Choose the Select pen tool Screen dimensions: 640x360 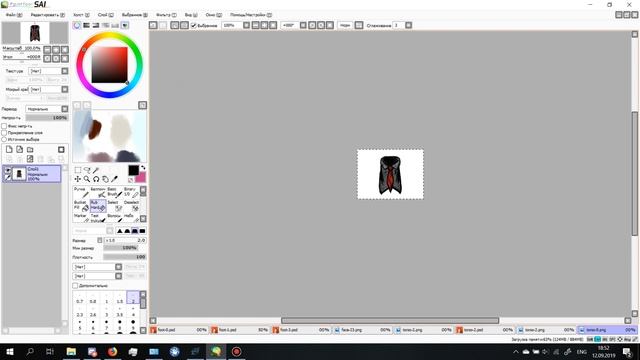115,205
